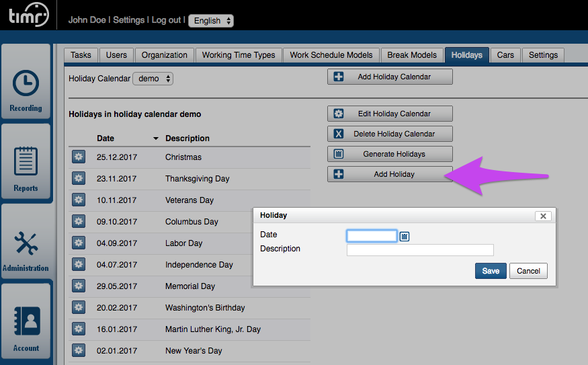Click gear icon next to Christmas holiday
Image resolution: width=588 pixels, height=365 pixels.
[79, 157]
